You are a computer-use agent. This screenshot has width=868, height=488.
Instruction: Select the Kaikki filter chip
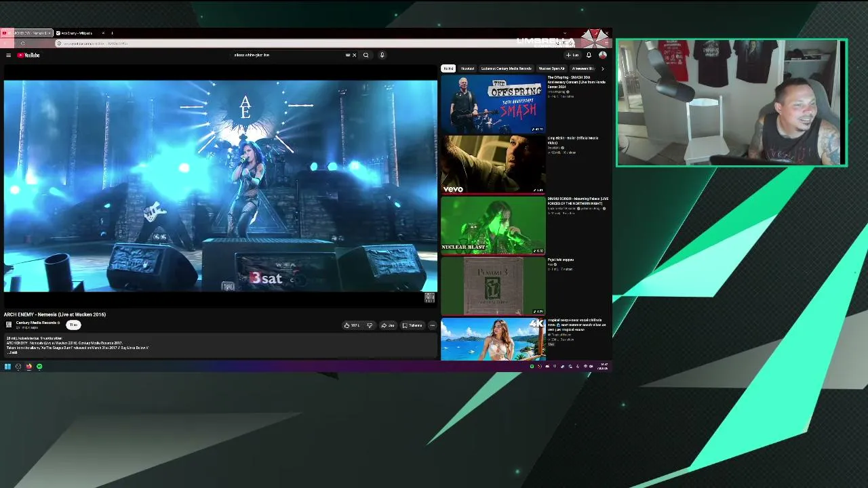click(448, 68)
